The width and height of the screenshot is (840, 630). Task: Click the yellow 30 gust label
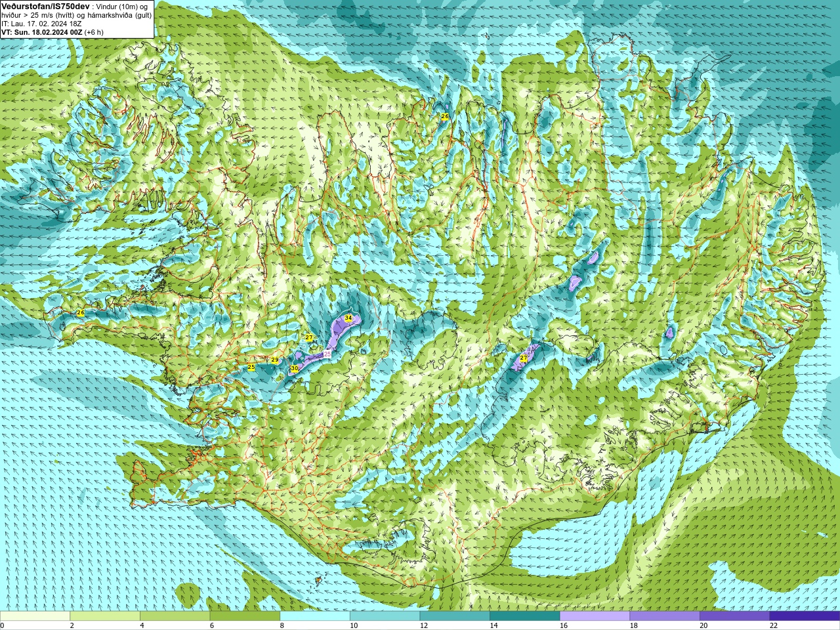295,369
